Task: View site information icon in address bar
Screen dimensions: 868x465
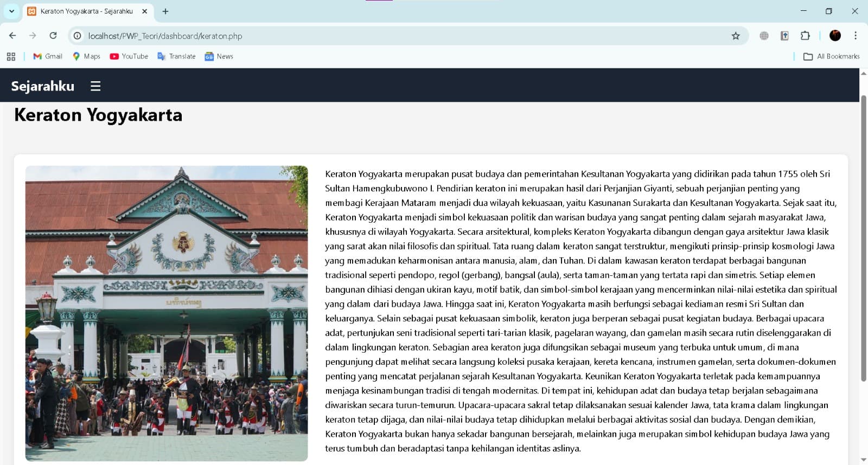Action: [78, 36]
